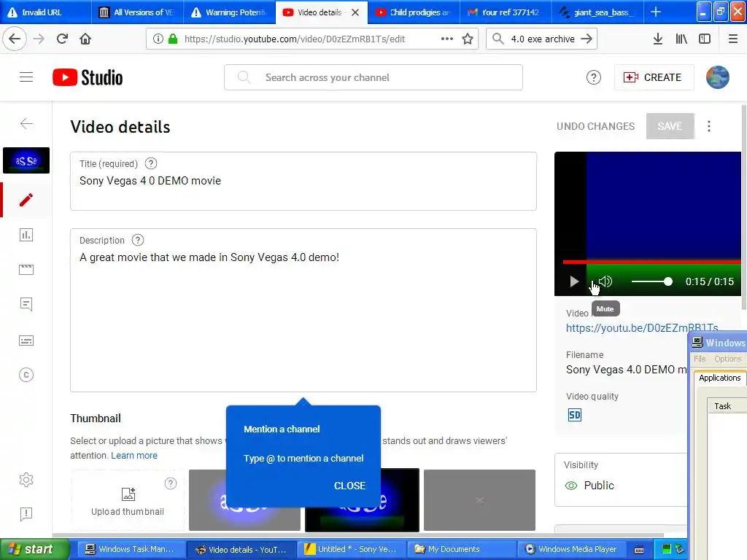Open the Editor sidebar icon
Image resolution: width=747 pixels, height=560 pixels.
point(26,270)
